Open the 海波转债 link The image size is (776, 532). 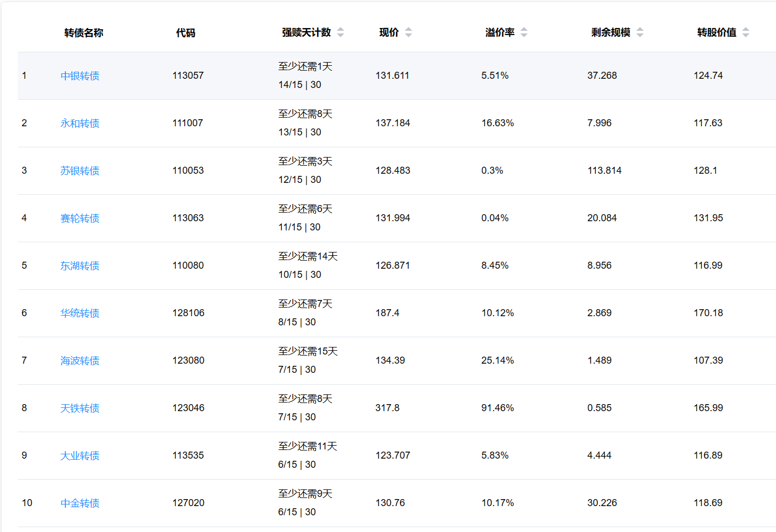point(80,361)
